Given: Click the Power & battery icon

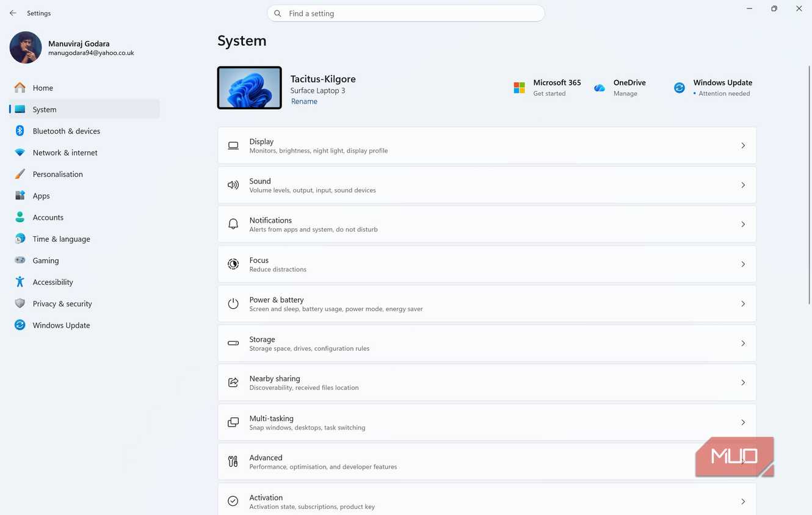Looking at the screenshot, I should click(233, 304).
